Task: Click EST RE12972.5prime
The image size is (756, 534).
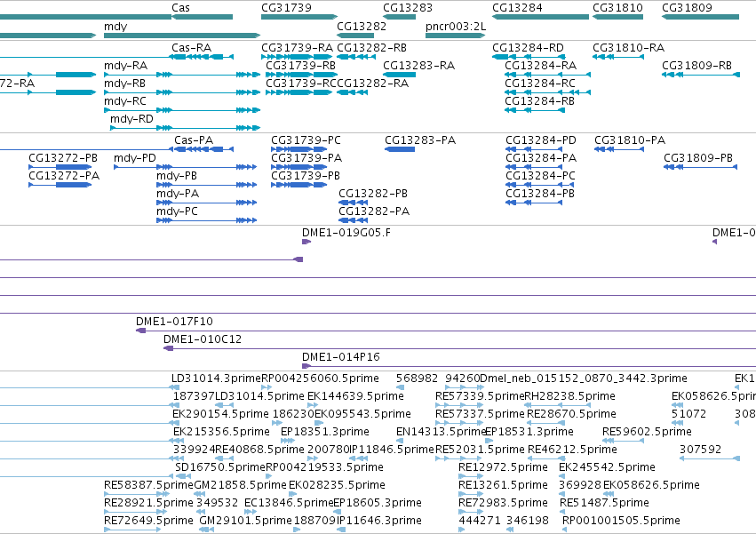Action: [x=503, y=467]
